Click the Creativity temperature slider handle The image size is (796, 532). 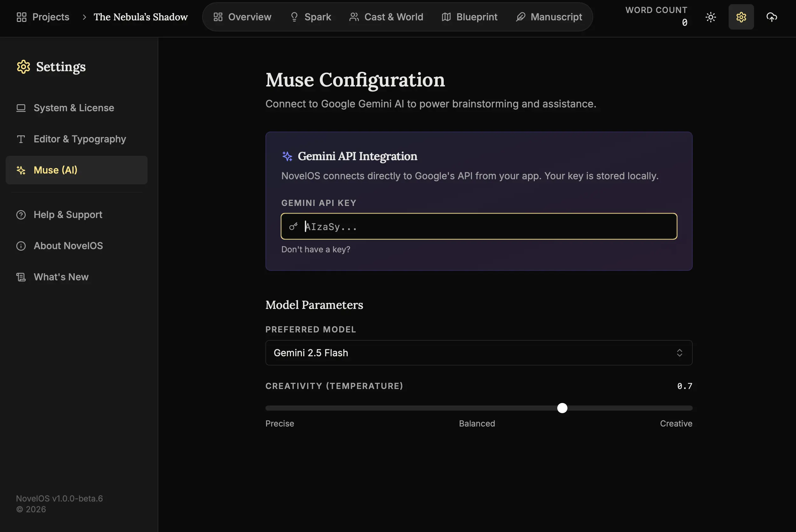562,408
